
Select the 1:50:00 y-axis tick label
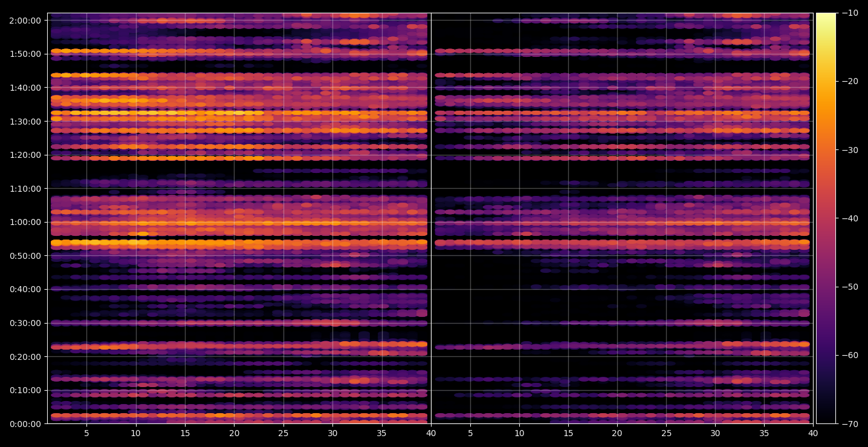[x=25, y=54]
